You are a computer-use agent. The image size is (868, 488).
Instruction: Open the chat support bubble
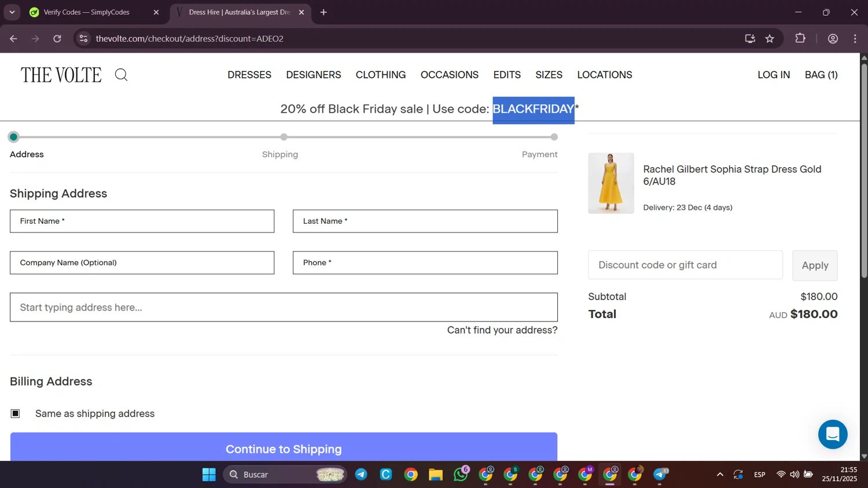pos(833,434)
